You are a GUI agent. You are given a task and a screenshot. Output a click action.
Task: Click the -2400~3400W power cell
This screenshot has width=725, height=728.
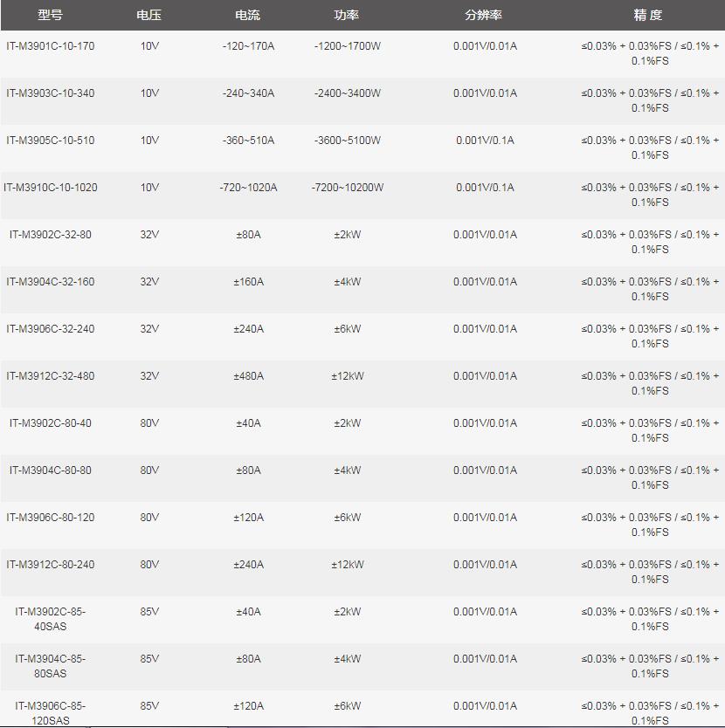[x=347, y=93]
